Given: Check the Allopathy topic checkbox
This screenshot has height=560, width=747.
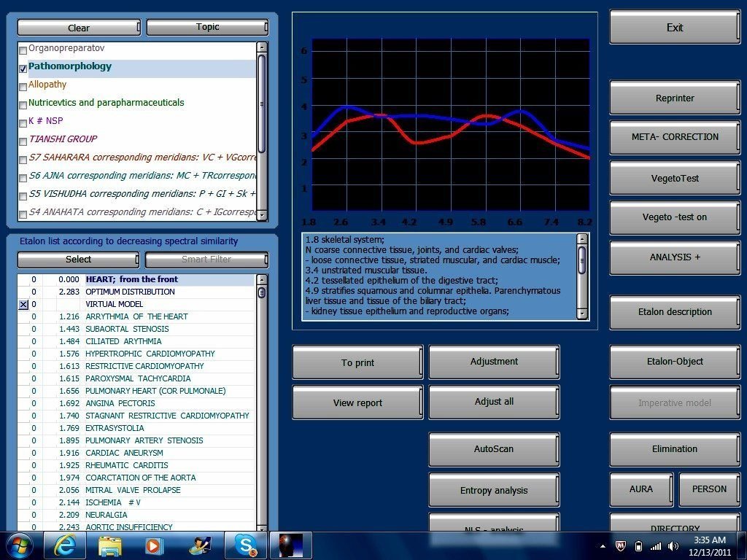Looking at the screenshot, I should click(23, 85).
